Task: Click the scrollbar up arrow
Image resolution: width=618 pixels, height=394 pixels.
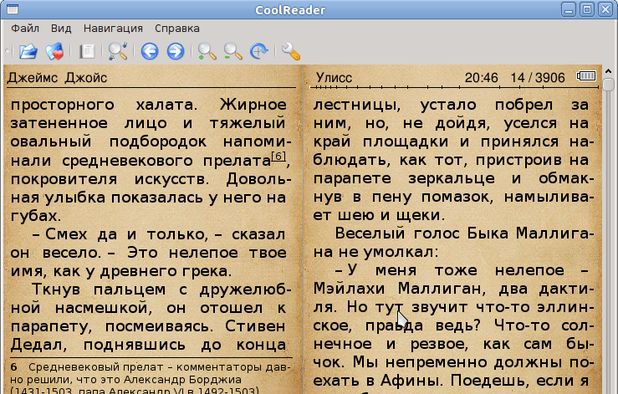Action: click(609, 71)
